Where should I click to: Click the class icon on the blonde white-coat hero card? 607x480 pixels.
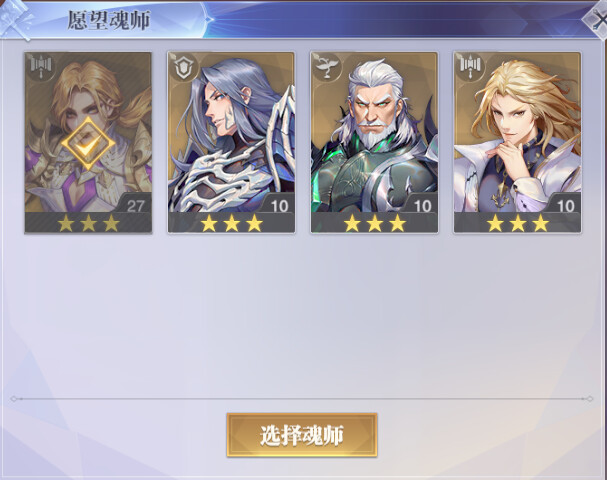click(470, 67)
